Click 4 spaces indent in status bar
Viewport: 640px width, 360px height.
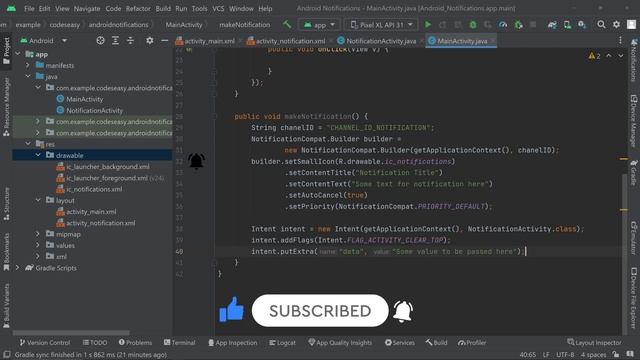[x=593, y=355]
